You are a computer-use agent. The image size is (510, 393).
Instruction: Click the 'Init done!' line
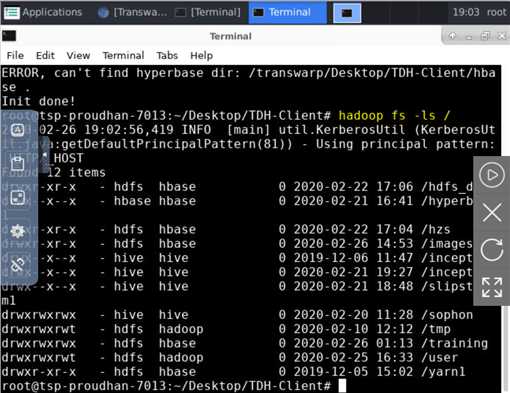tap(38, 101)
